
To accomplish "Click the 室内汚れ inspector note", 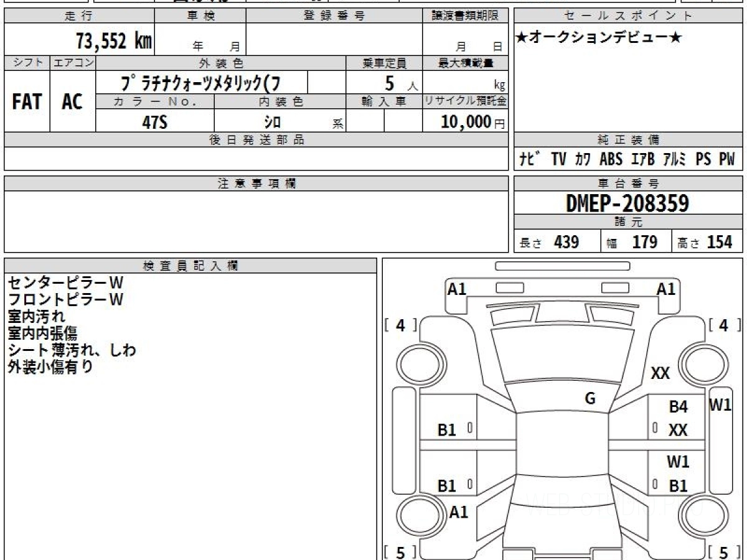I will click(36, 316).
